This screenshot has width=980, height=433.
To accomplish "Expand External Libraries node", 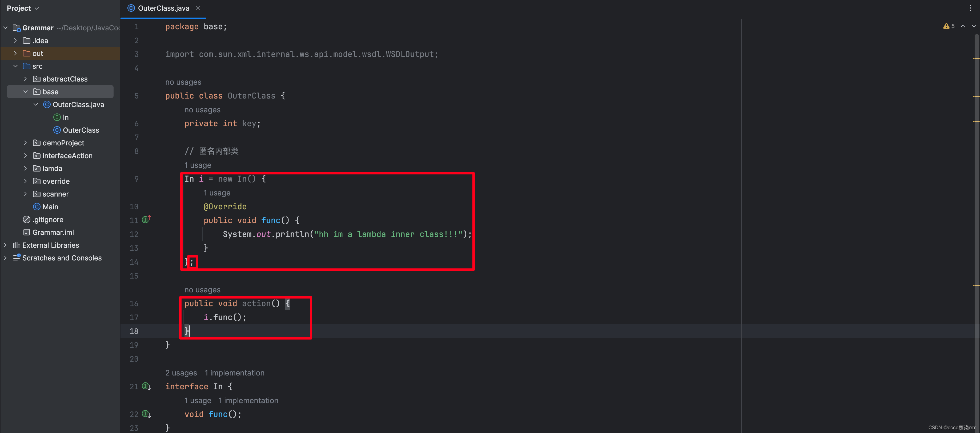I will pyautogui.click(x=5, y=245).
